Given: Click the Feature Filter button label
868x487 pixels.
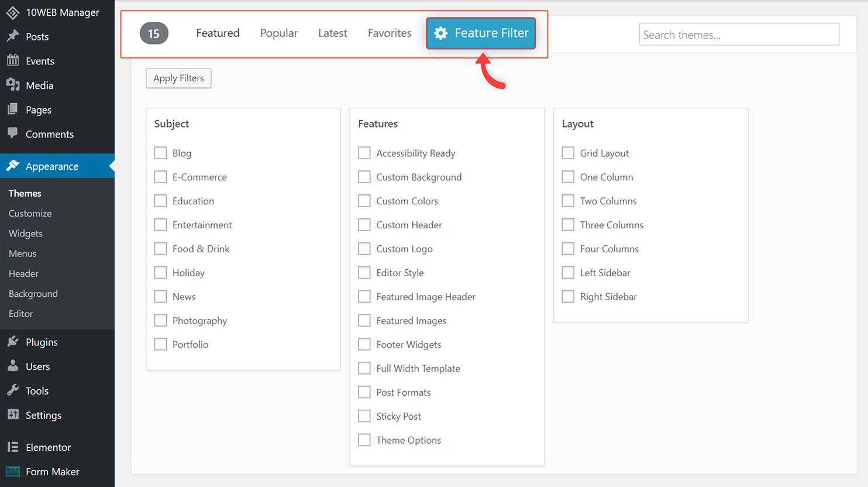Looking at the screenshot, I should 492,33.
